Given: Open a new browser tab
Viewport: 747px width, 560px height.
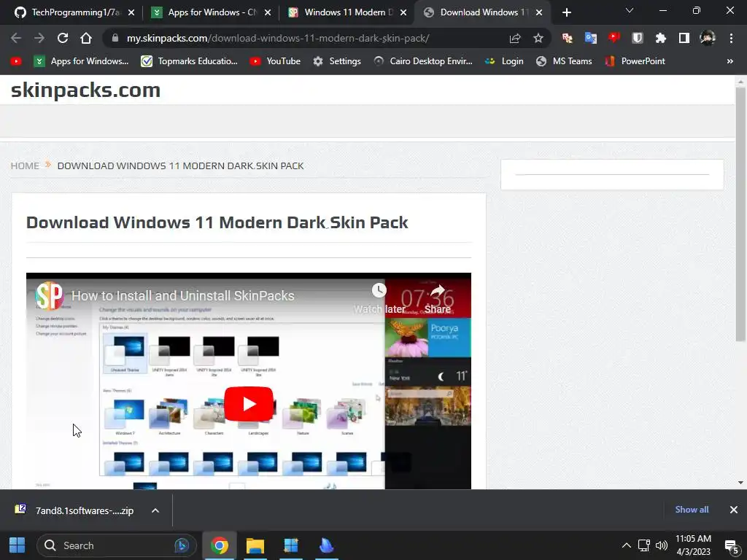Looking at the screenshot, I should (x=566, y=12).
